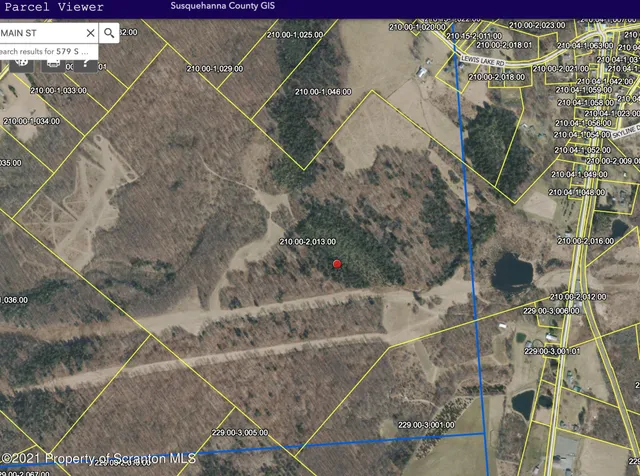Image resolution: width=640 pixels, height=476 pixels.
Task: Click the Lewis Lake Rd road label
Action: click(484, 61)
